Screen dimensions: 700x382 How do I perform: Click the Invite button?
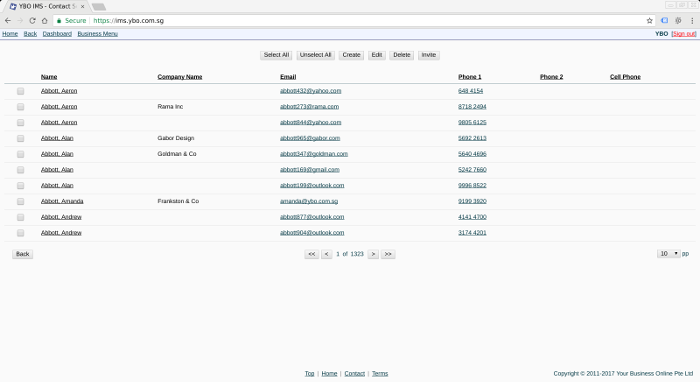(429, 55)
